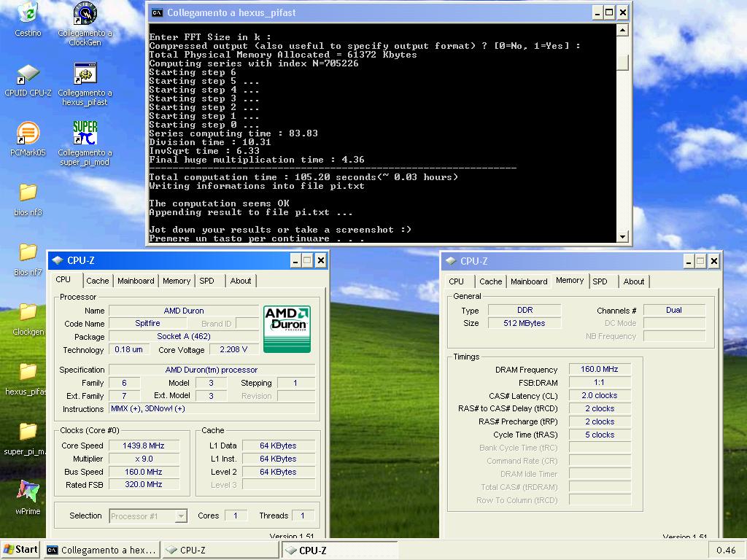
Task: Click console scrollbar up arrow
Action: pyautogui.click(x=622, y=31)
